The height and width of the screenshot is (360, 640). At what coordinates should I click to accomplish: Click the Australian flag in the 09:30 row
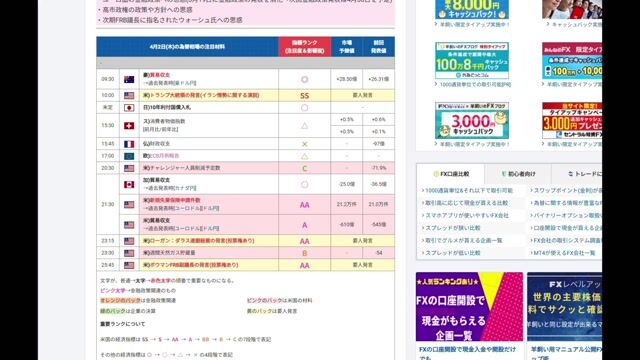129,80
